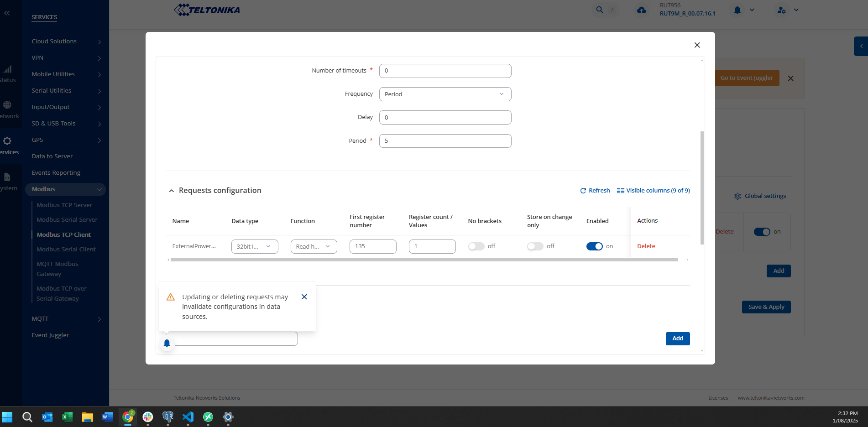
Task: Open the Data type 32bit dropdown
Action: coord(255,246)
